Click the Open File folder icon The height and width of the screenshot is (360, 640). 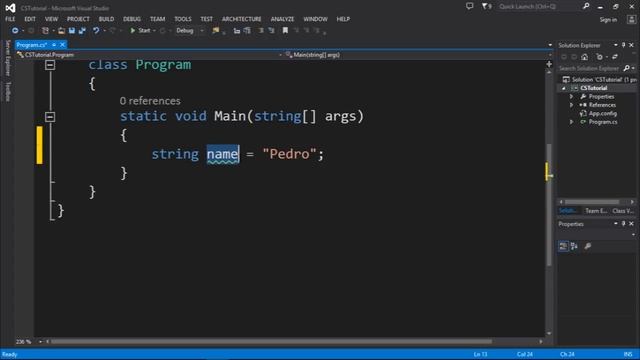click(61, 31)
